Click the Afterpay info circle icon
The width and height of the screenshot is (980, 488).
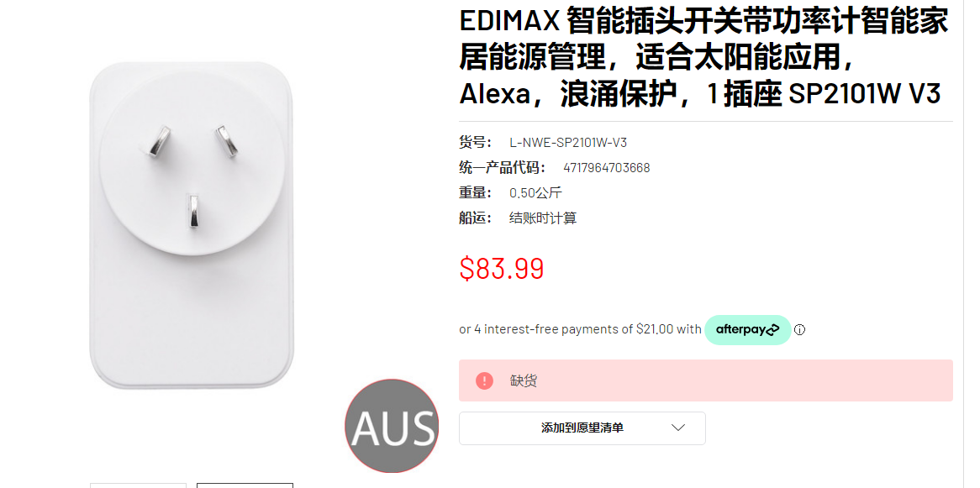pos(799,330)
